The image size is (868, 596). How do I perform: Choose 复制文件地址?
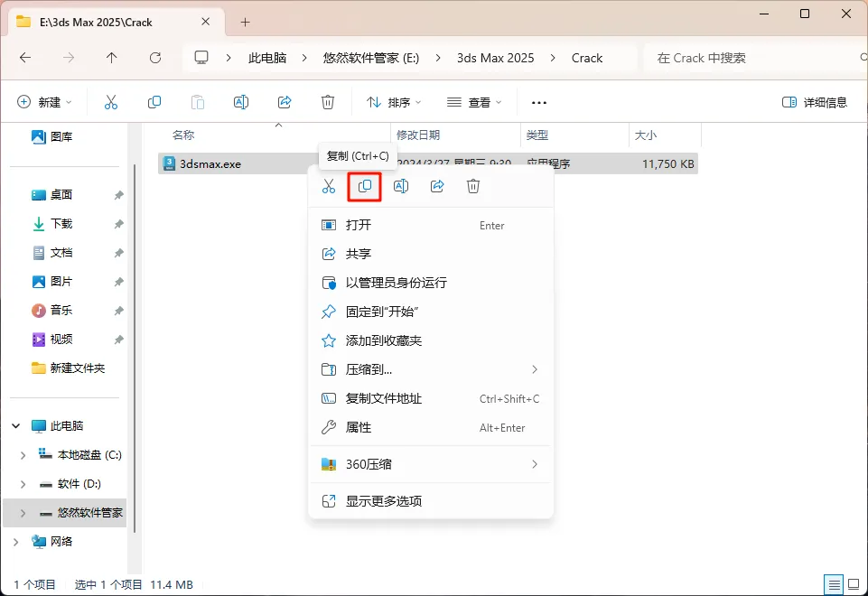pos(431,398)
